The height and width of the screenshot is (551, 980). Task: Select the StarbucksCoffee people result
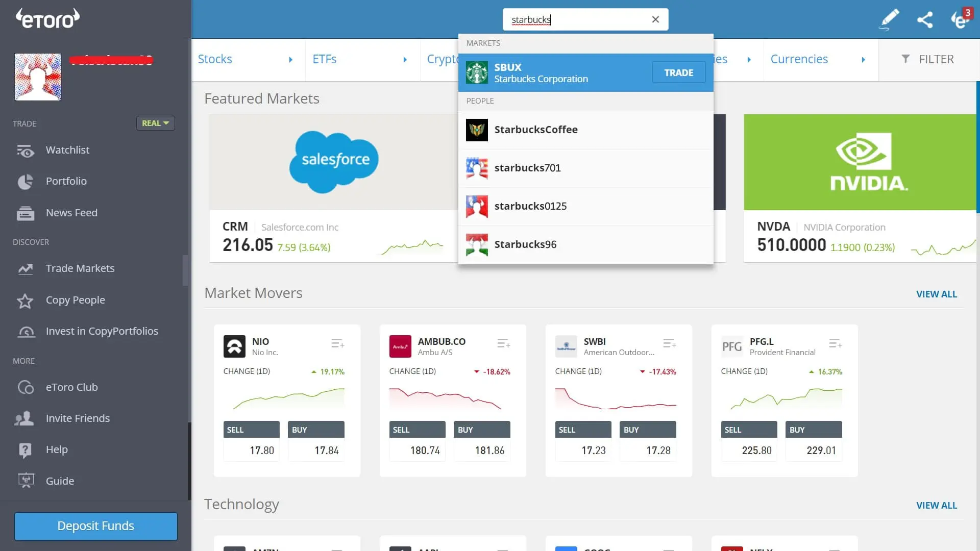pos(536,130)
